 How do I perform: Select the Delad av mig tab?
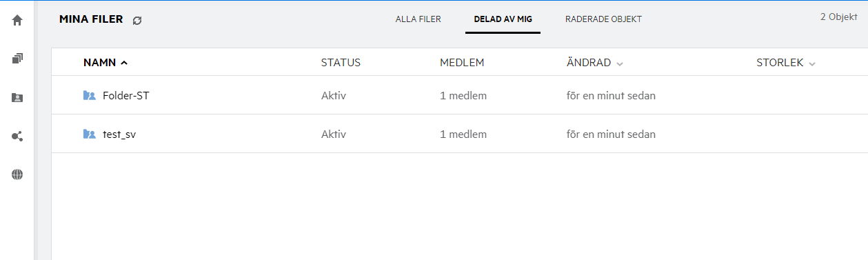tap(503, 19)
